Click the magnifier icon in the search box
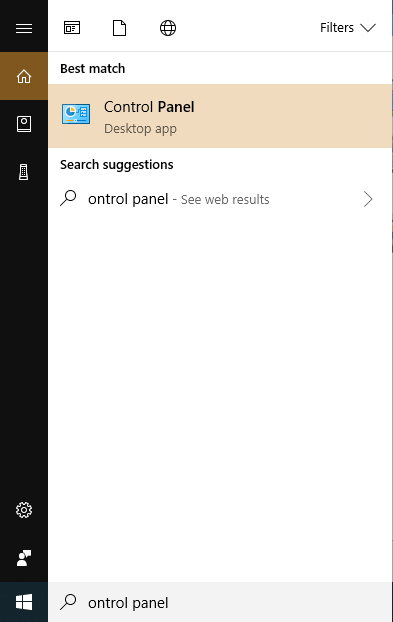The width and height of the screenshot is (393, 622). (x=68, y=602)
